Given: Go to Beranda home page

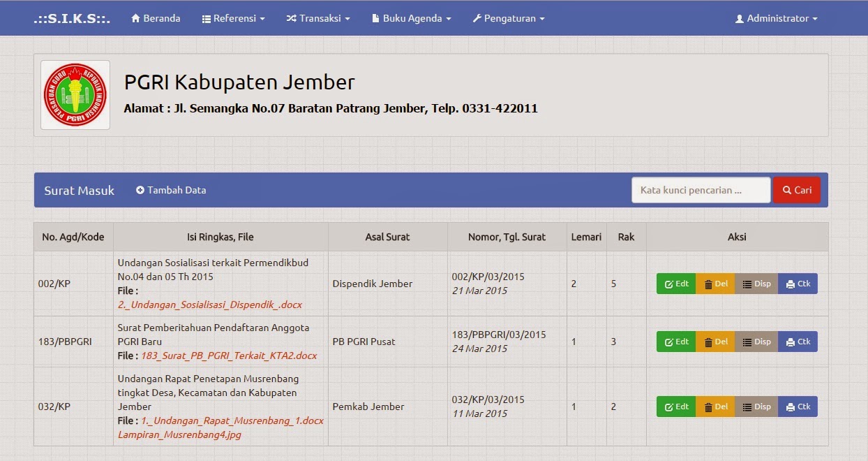Looking at the screenshot, I should 156,18.
